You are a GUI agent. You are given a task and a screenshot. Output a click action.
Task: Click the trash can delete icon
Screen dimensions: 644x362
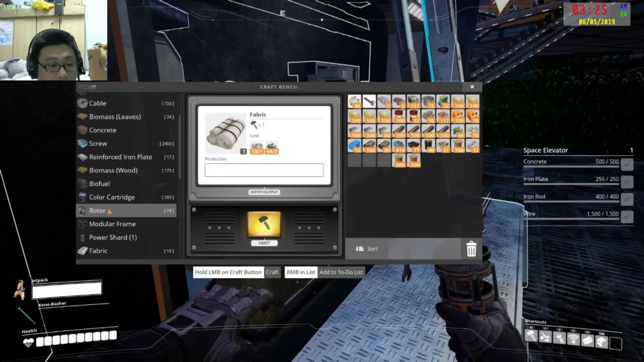pos(471,249)
